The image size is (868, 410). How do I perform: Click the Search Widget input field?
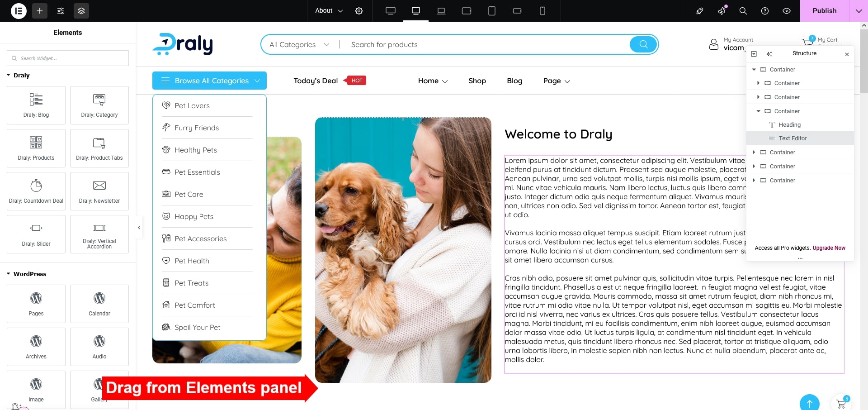[68, 58]
